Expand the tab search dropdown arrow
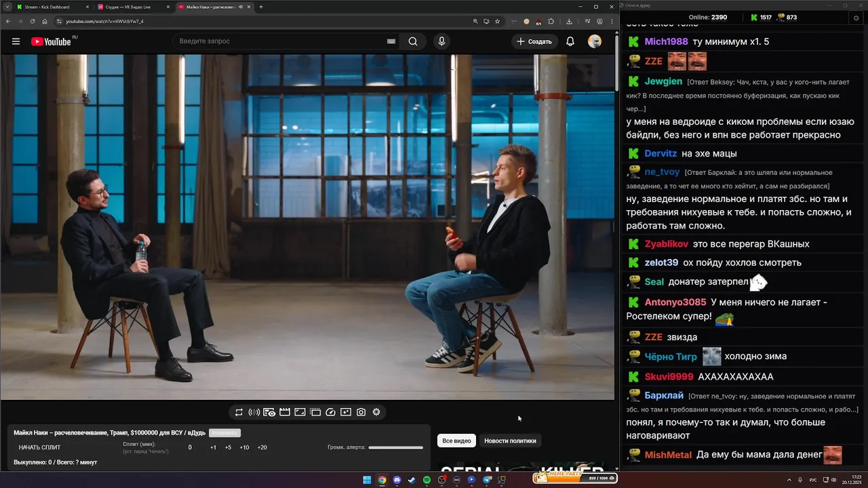The image size is (868, 488). point(7,7)
